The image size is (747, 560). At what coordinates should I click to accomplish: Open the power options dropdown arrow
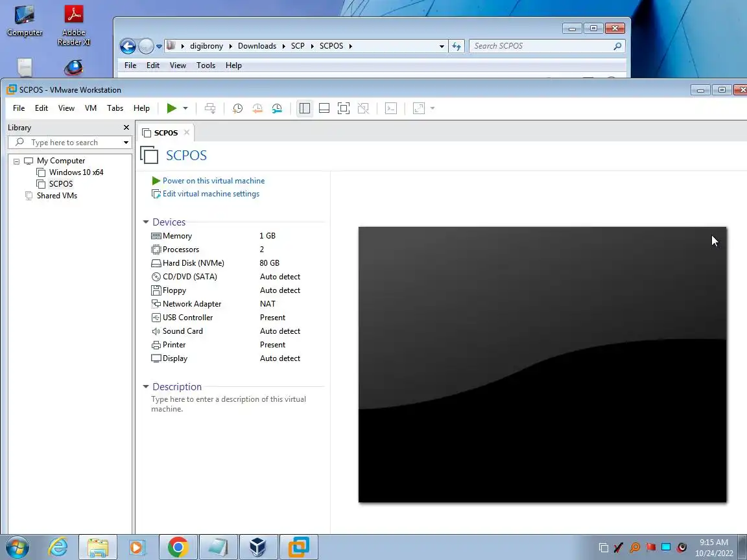coord(185,109)
